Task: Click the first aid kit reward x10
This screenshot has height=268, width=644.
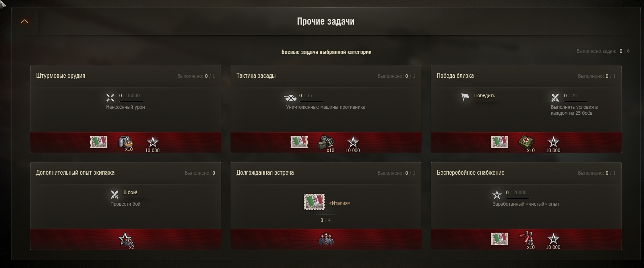Action: [x=526, y=142]
